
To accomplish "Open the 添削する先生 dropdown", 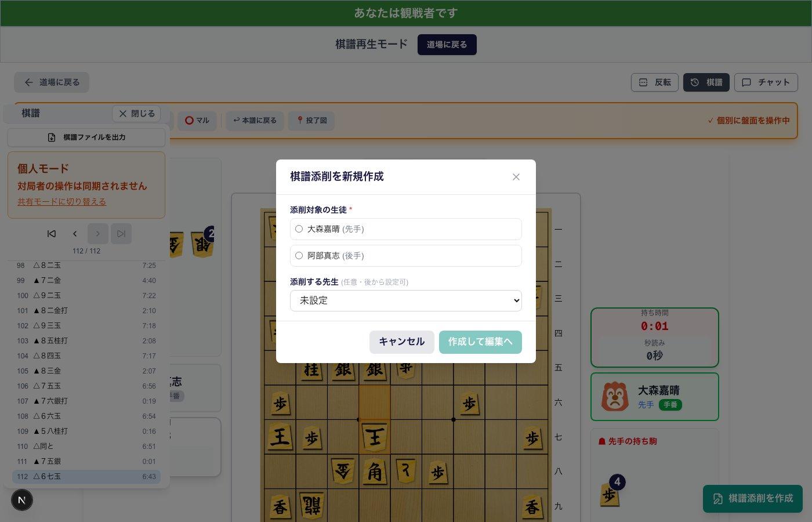I will [406, 300].
